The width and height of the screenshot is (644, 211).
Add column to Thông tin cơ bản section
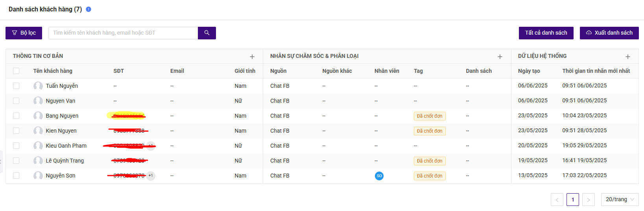point(252,57)
